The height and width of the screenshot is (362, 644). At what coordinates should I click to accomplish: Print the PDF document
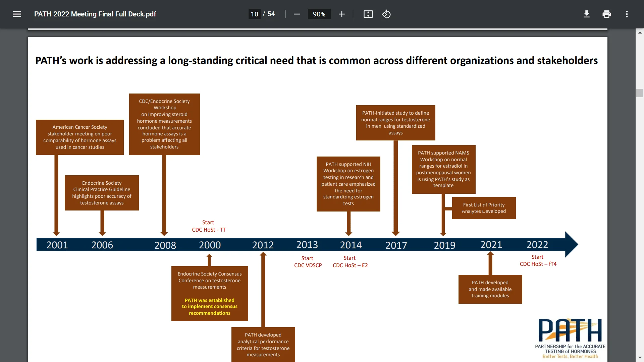[x=606, y=14]
